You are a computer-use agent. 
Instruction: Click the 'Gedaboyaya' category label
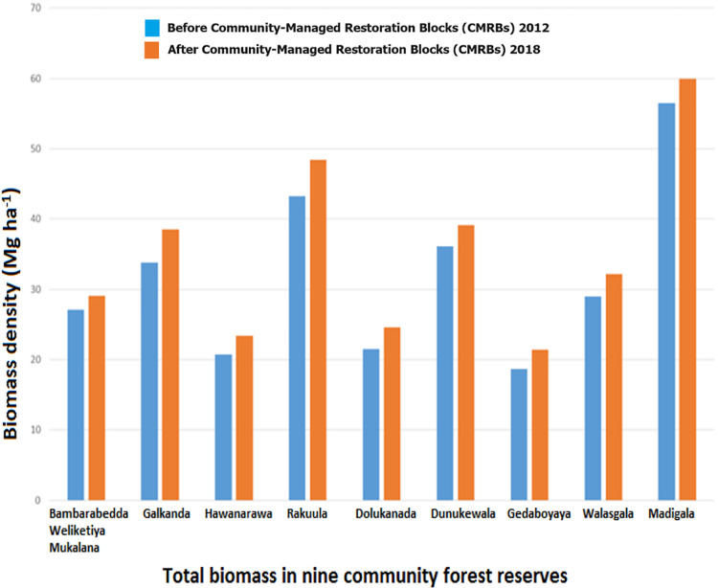pyautogui.click(x=539, y=514)
